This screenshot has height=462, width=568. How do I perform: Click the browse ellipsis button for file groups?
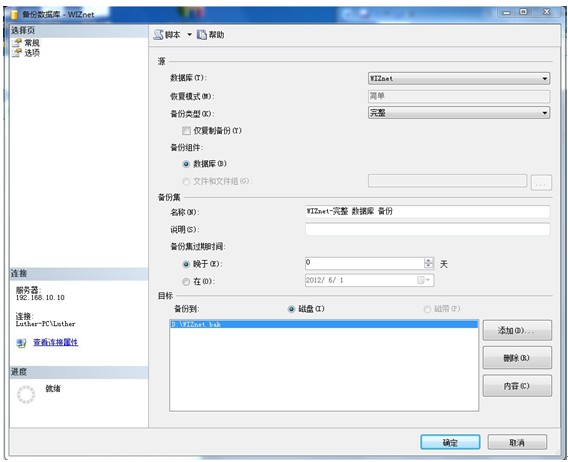pyautogui.click(x=541, y=183)
